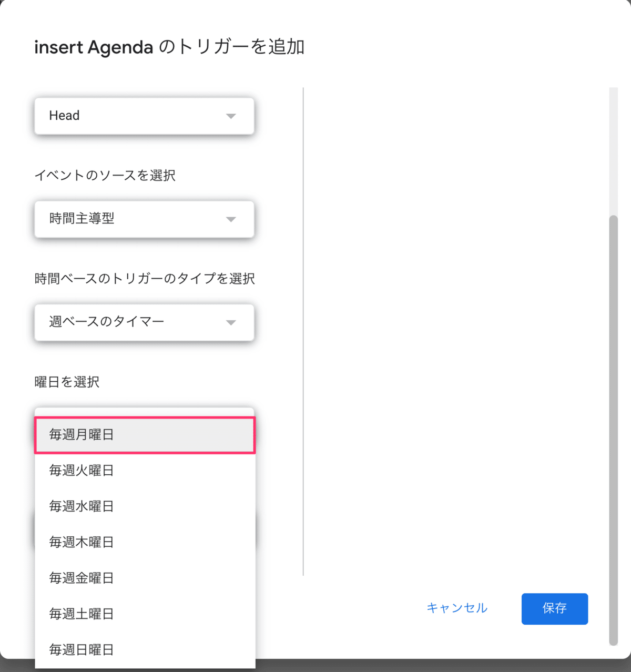Click the キャンセル cancel link
This screenshot has height=672, width=631.
click(x=457, y=608)
